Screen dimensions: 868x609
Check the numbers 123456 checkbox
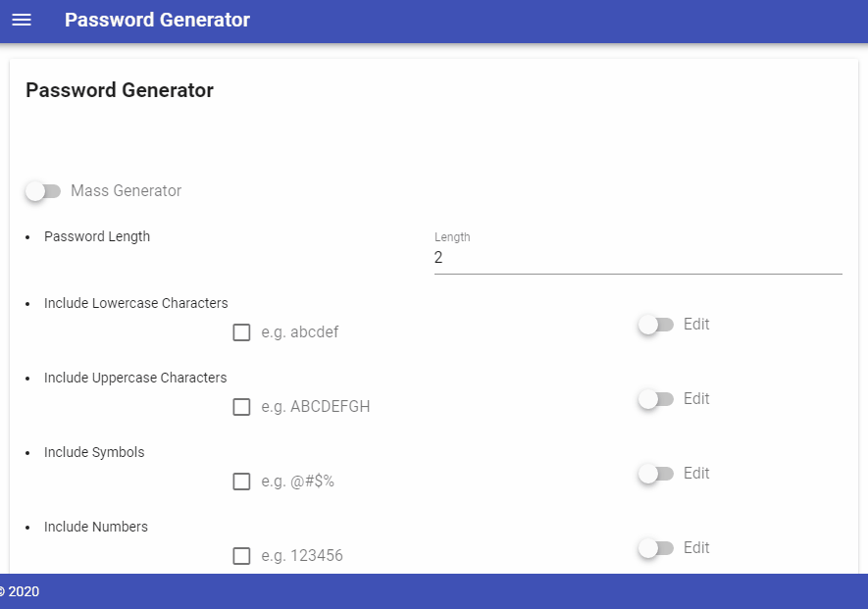241,555
